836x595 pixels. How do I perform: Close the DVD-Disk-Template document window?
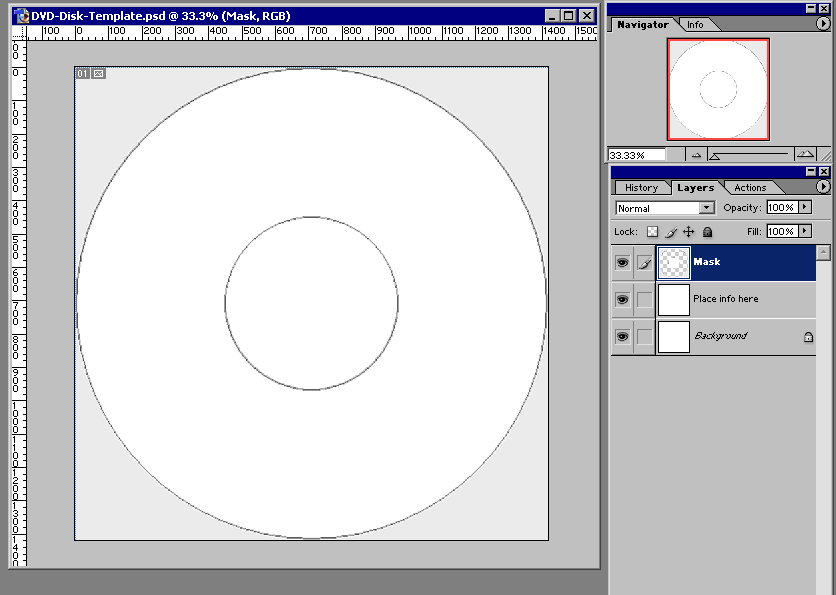[x=587, y=16]
